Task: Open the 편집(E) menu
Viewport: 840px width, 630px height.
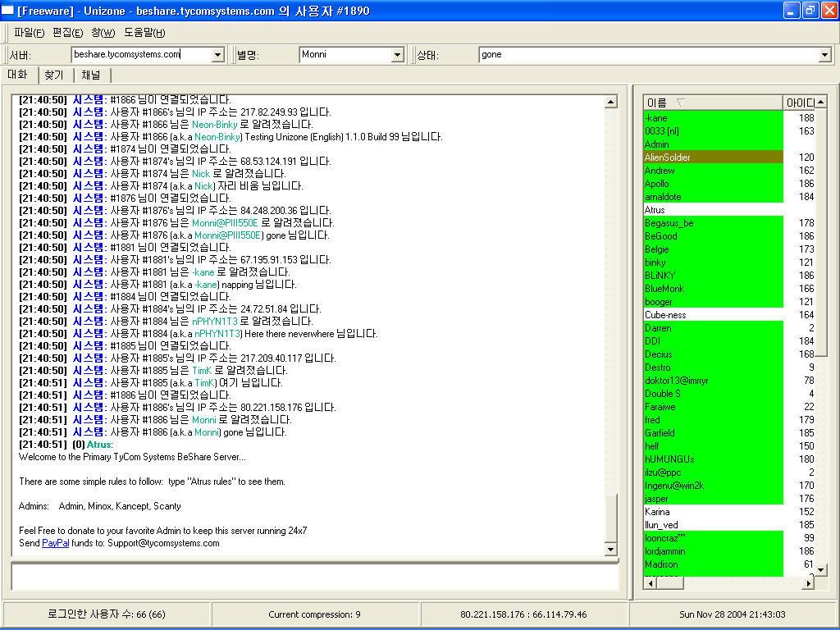Action: (67, 33)
